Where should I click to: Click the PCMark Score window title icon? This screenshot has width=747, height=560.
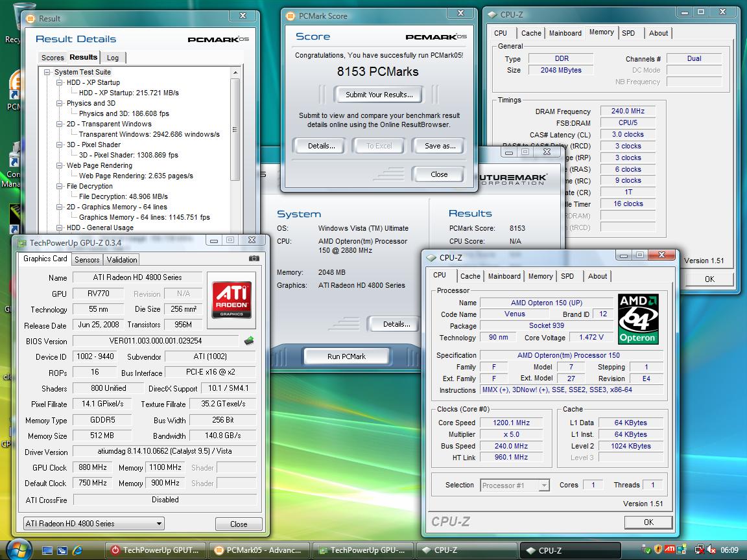coord(290,16)
